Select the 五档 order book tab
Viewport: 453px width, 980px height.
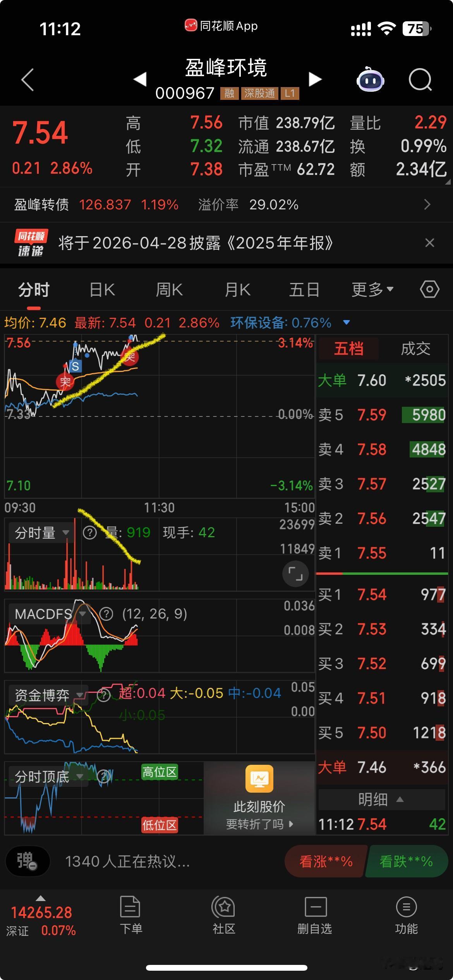click(x=348, y=349)
